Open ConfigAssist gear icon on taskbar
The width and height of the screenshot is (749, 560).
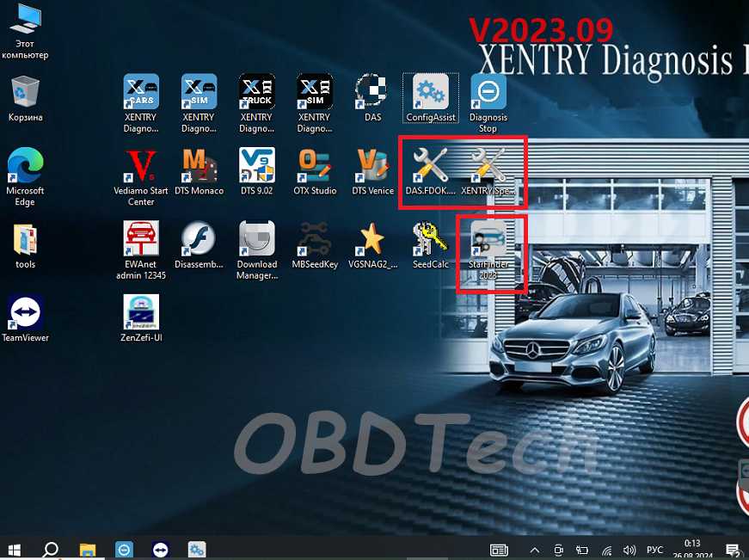click(x=197, y=550)
